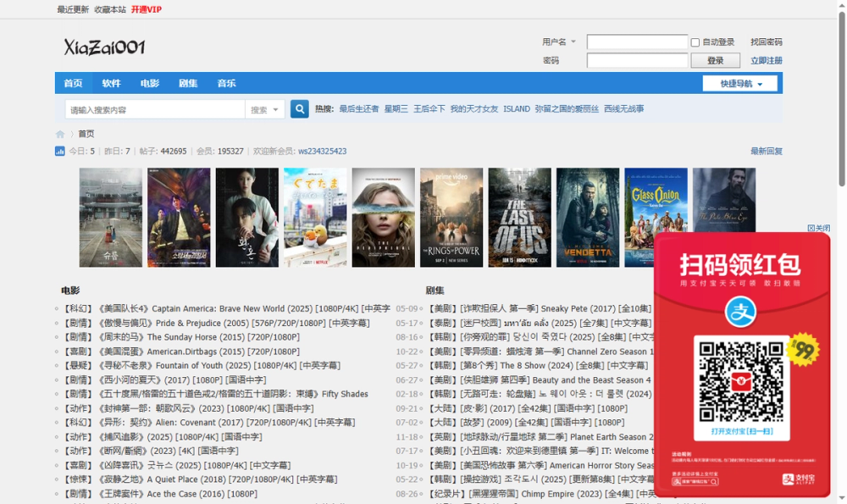Image resolution: width=847 pixels, height=504 pixels.
Task: Click the home breadcrumb icon
Action: tap(60, 134)
